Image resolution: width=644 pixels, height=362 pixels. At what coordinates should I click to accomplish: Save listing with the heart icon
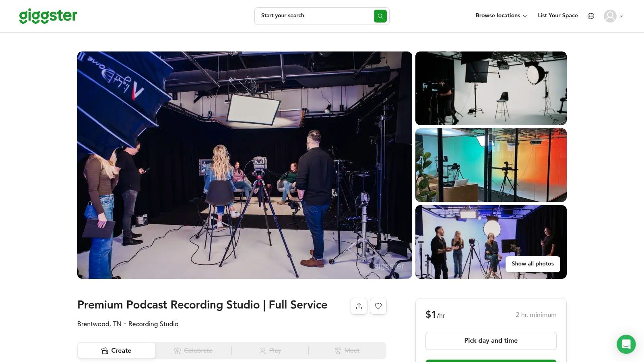click(378, 306)
